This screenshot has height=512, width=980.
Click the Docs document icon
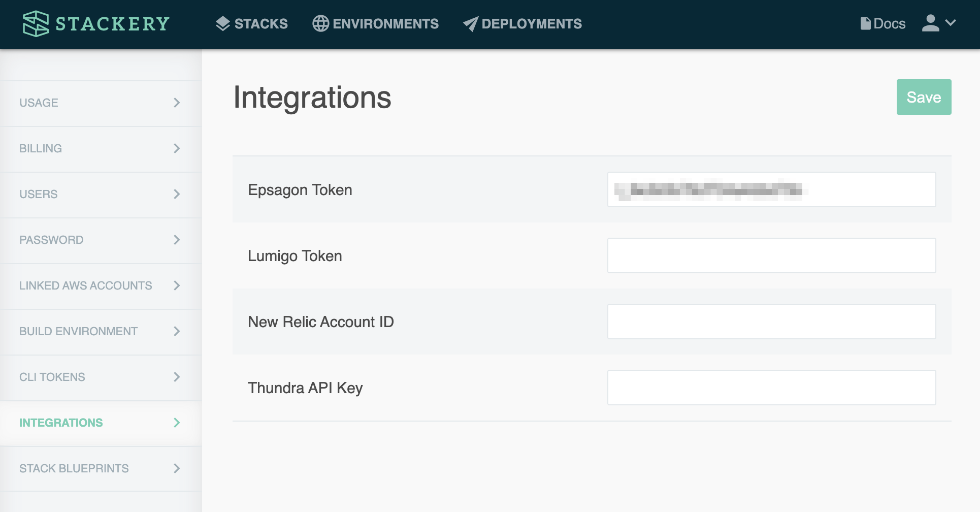coord(865,23)
